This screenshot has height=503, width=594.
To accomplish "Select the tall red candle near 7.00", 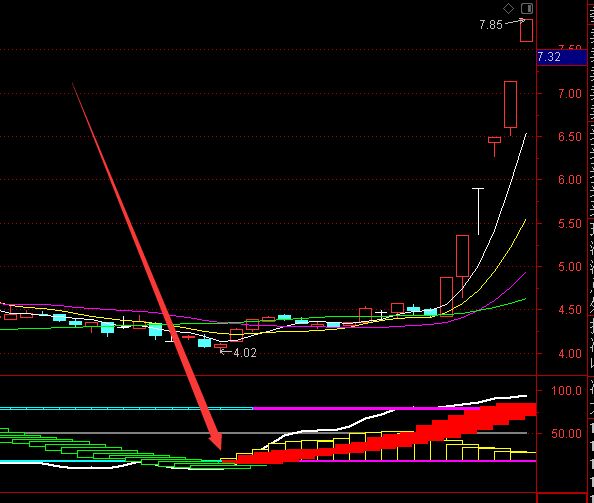I will [511, 108].
